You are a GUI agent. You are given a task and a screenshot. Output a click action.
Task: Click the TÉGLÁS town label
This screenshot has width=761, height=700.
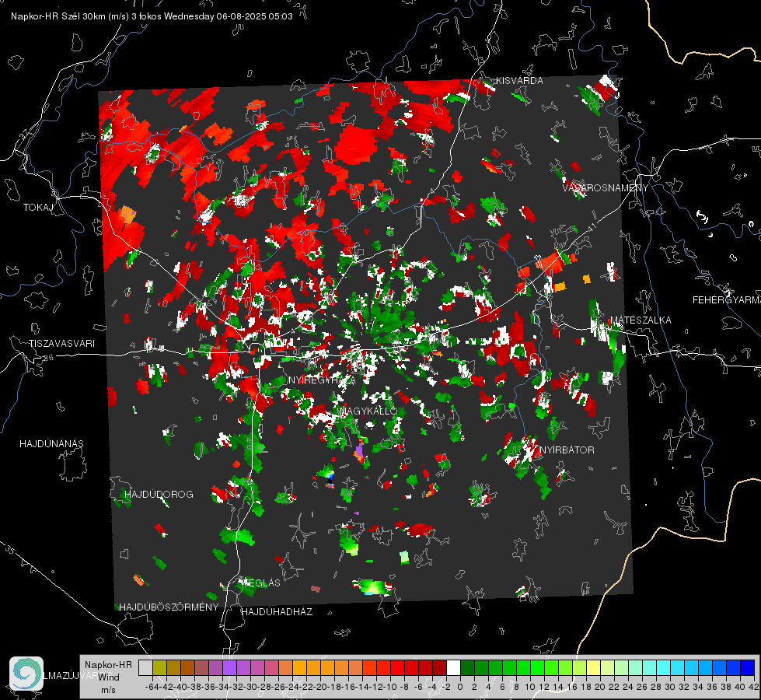261,583
